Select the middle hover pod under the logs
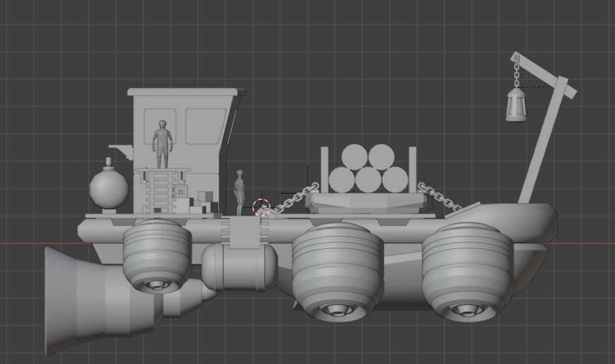The width and height of the screenshot is (615, 364). [337, 270]
